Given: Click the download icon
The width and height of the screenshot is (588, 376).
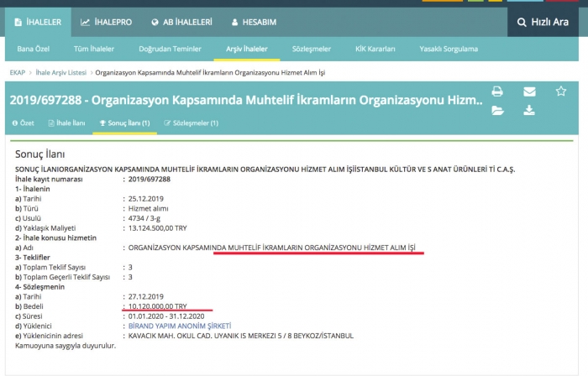Looking at the screenshot, I should pos(529,110).
